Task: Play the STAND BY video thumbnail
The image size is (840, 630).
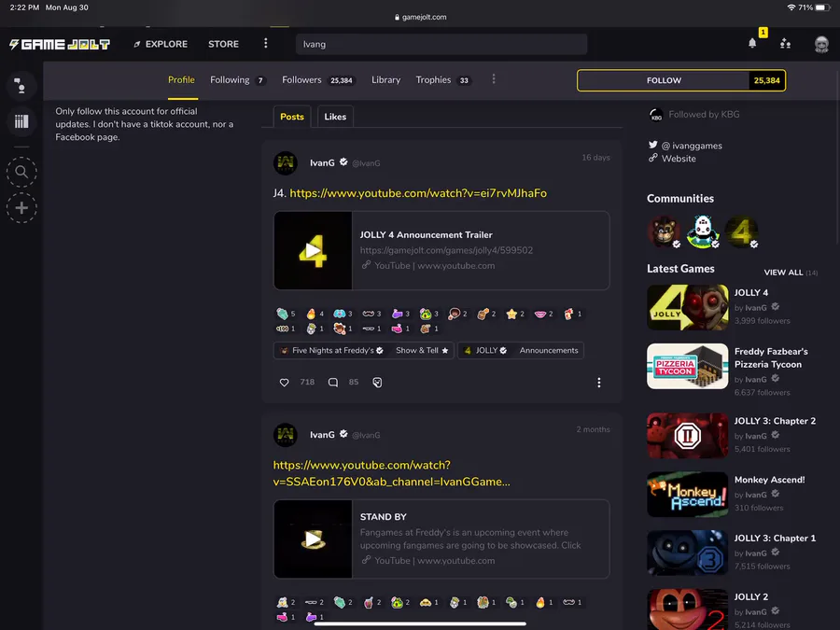Action: coord(313,539)
